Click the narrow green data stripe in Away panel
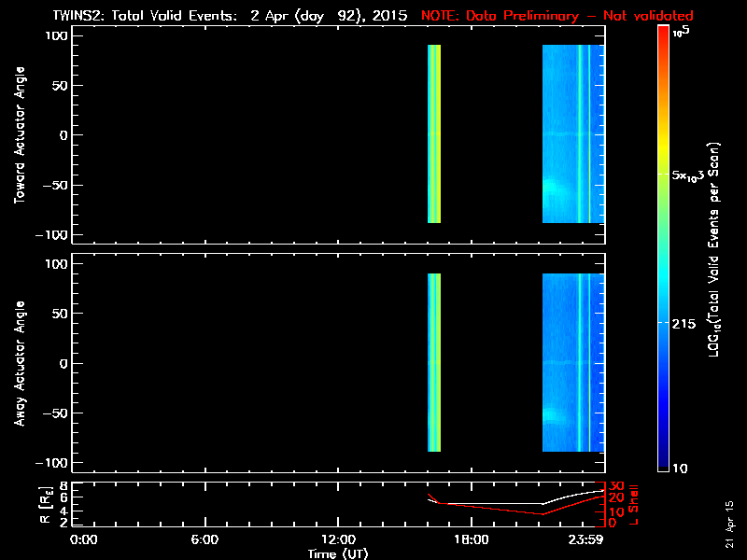The height and width of the screenshot is (560, 747). [x=433, y=364]
